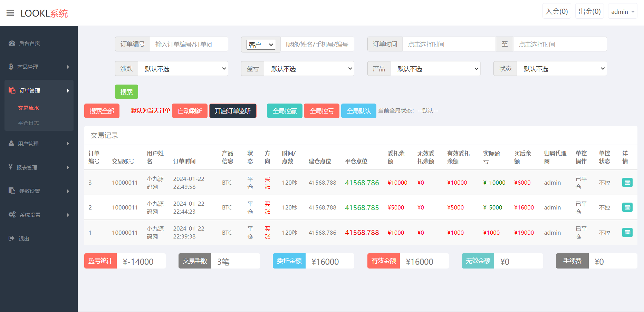Click the 单控状态 column header
This screenshot has height=312, width=644.
(604, 157)
